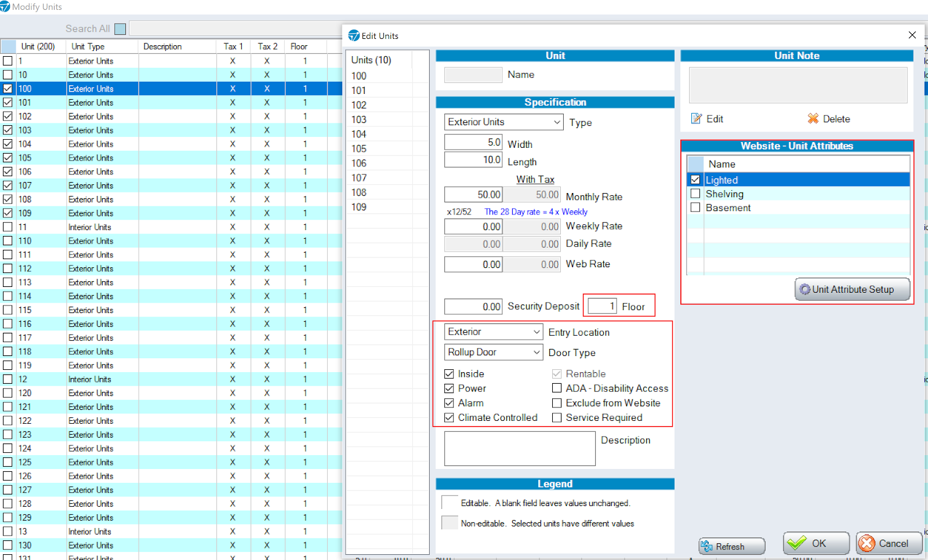Viewport: 928px width, 560px height.
Task: Click the search text field in Modify Units
Action: [235, 28]
